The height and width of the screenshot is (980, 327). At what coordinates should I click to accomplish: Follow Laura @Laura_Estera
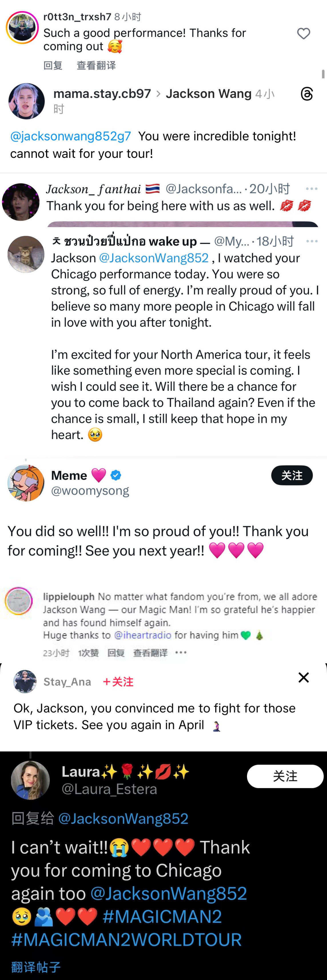[x=285, y=776]
